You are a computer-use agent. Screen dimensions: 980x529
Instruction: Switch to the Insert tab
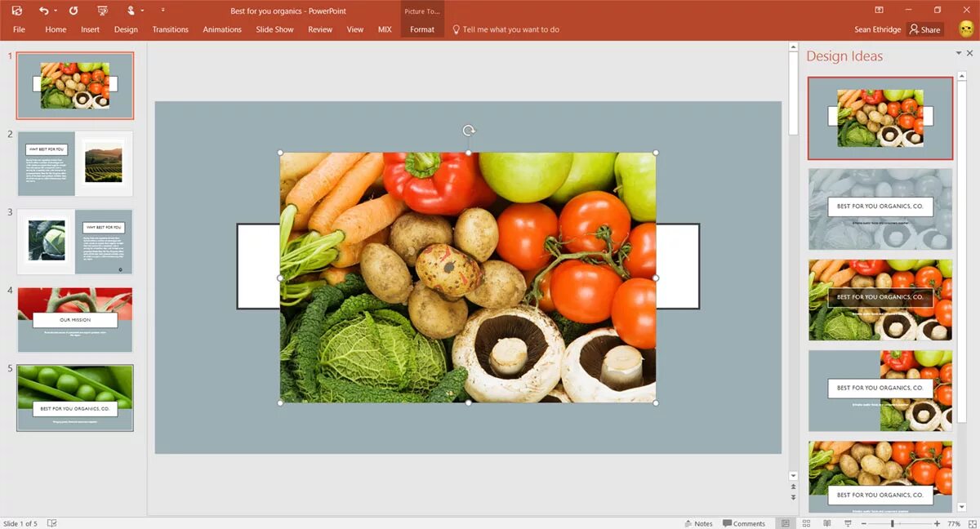90,29
